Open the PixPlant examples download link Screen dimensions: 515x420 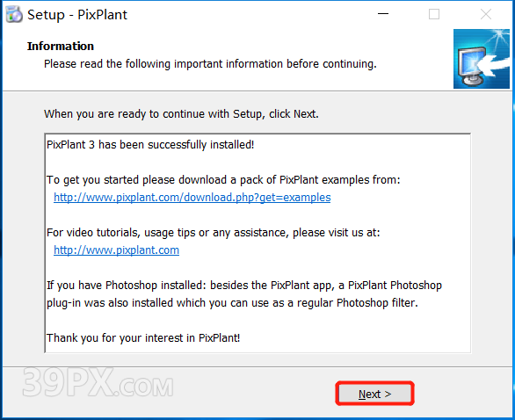[192, 198]
